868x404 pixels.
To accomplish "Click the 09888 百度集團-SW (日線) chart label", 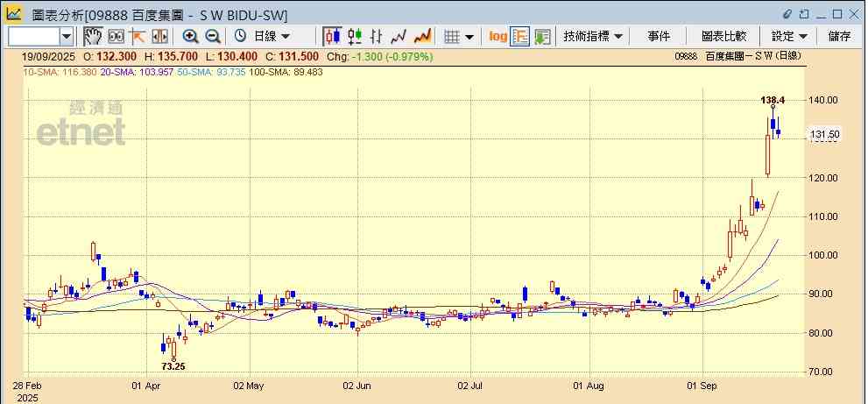I will [737, 56].
